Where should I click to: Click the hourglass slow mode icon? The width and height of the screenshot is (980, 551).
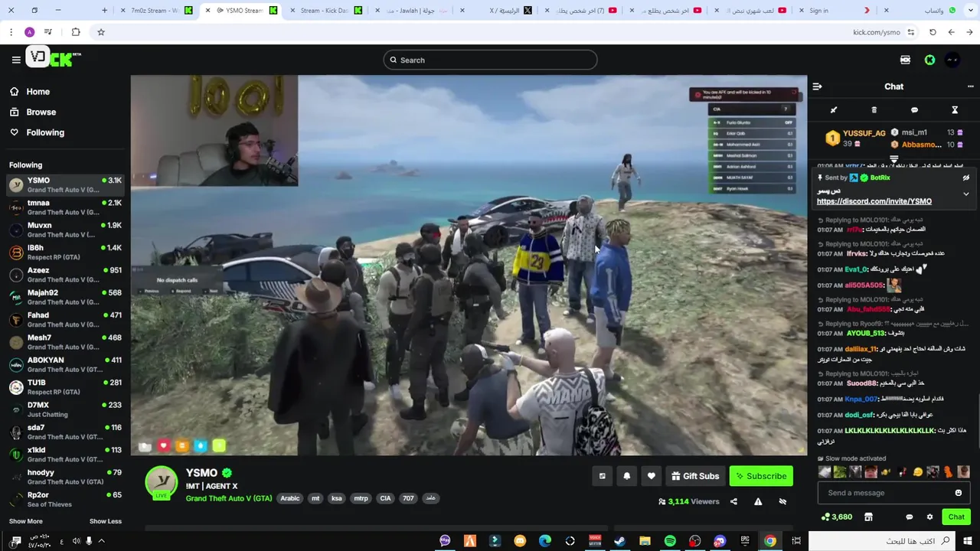(x=955, y=110)
